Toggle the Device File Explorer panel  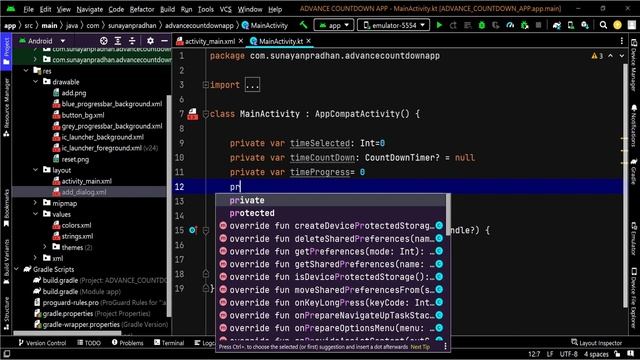[x=634, y=298]
